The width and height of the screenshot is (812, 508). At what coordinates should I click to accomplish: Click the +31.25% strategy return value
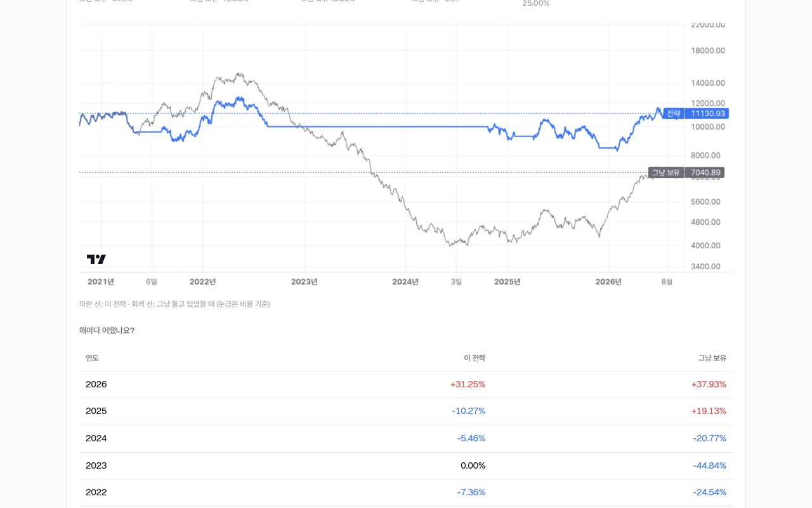pyautogui.click(x=468, y=384)
